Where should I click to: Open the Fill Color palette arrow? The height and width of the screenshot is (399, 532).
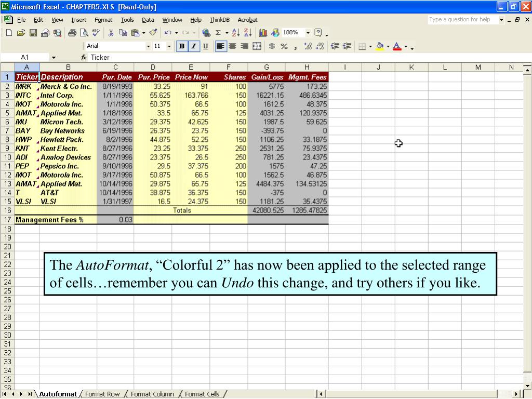pyautogui.click(x=388, y=46)
